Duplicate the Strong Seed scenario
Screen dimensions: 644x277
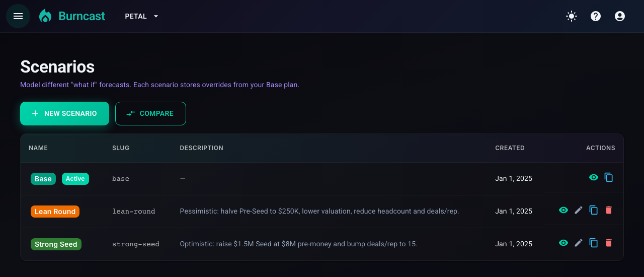[x=594, y=243]
